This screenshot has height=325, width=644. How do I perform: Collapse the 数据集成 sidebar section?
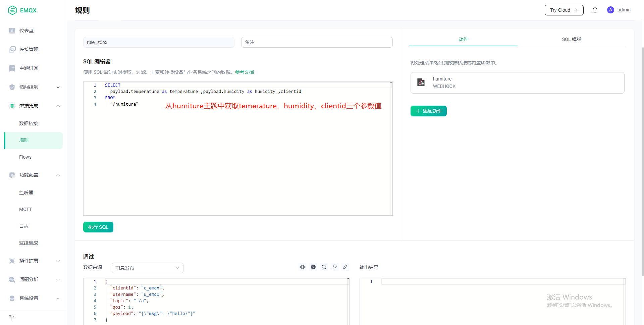tap(34, 106)
